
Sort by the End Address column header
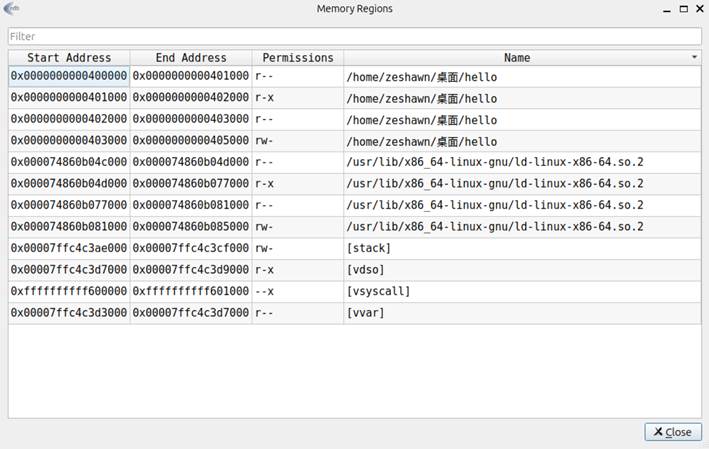[x=191, y=58]
